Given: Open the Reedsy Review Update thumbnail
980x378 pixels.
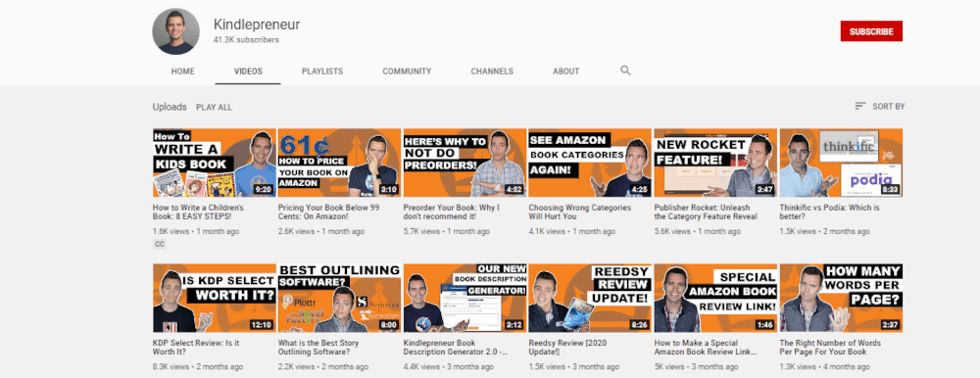Looking at the screenshot, I should 590,298.
